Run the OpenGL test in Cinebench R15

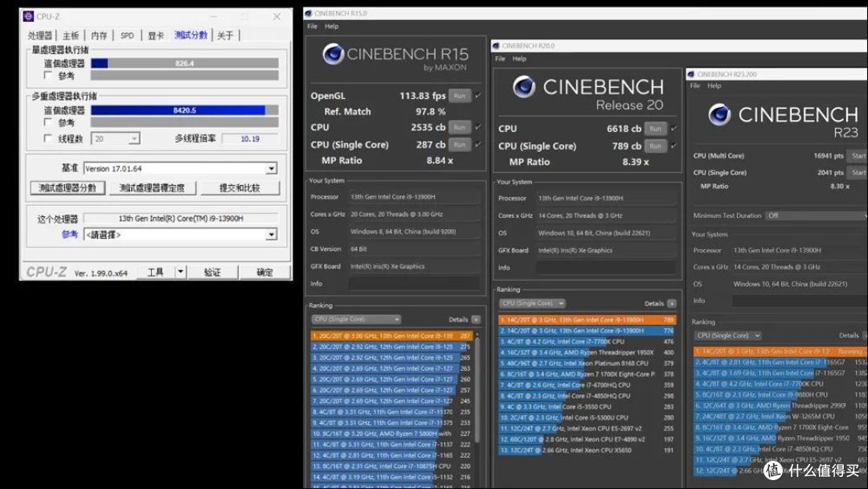(x=460, y=96)
